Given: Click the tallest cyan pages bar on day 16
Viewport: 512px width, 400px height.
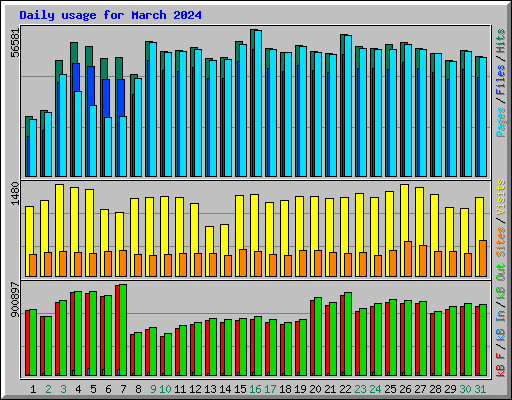Looking at the screenshot, I should tap(258, 104).
